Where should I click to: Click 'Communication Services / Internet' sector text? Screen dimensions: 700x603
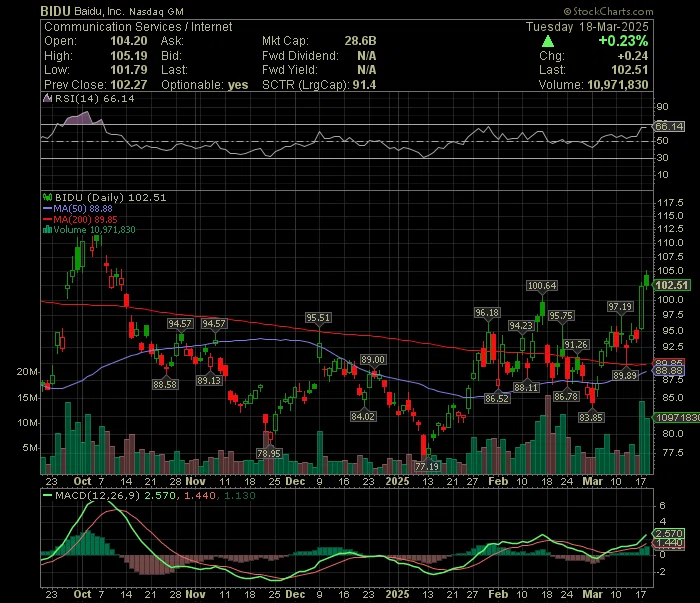tap(138, 27)
